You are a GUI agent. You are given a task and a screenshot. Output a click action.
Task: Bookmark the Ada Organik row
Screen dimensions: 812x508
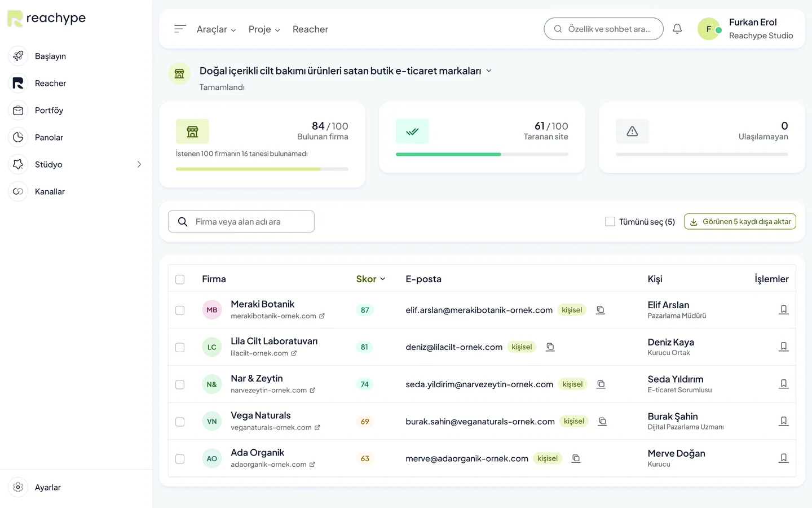tap(784, 458)
